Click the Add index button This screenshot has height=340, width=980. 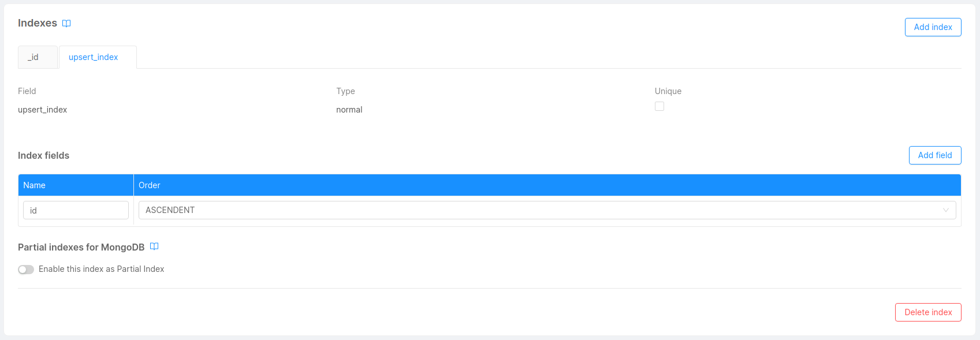[933, 27]
